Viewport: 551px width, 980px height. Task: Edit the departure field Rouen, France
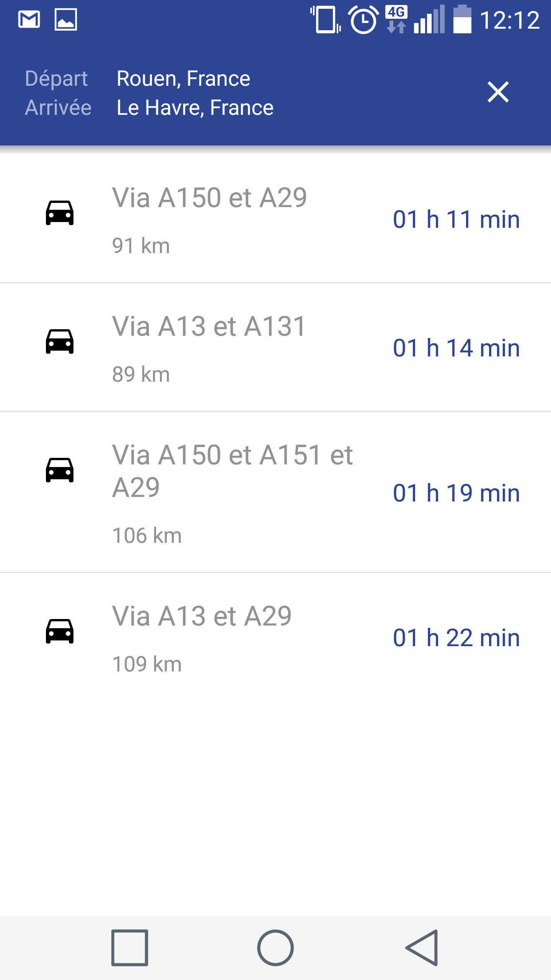click(183, 78)
